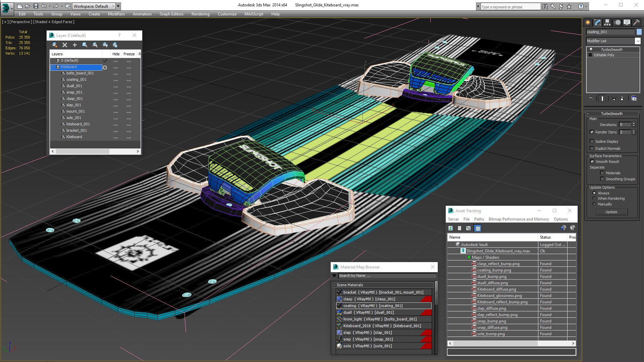Open the Graph Editors menu
Viewport: 644px width, 362px height.
[x=171, y=14]
